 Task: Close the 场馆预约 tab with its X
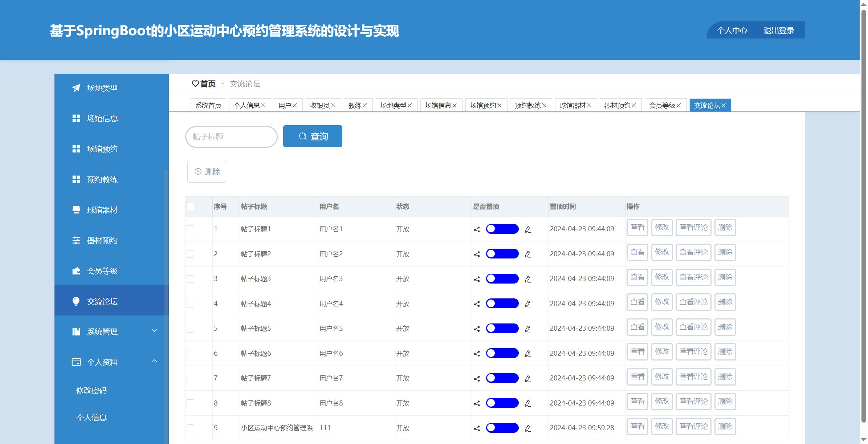tap(499, 105)
